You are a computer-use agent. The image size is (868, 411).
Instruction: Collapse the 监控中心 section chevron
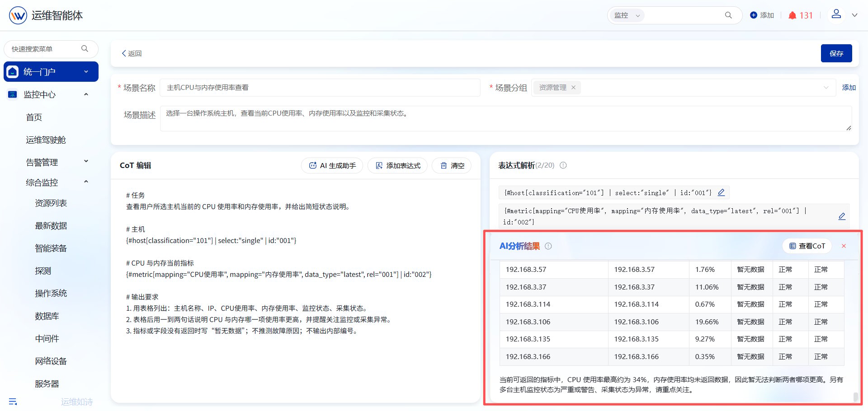(86, 94)
